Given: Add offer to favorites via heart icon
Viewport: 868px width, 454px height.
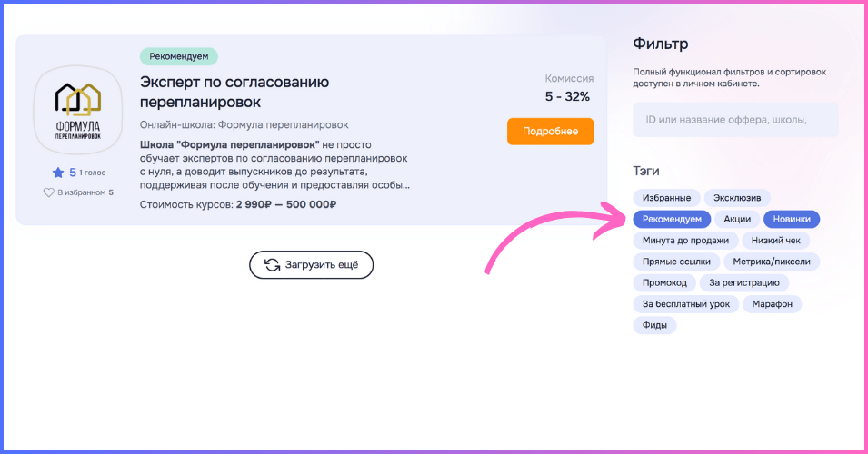Looking at the screenshot, I should pyautogui.click(x=49, y=192).
